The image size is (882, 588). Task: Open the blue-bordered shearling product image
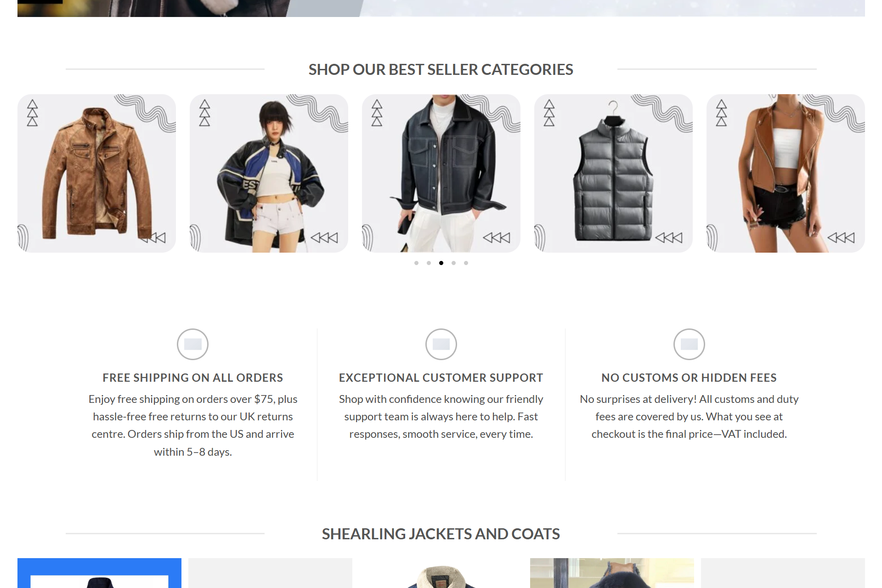99,573
